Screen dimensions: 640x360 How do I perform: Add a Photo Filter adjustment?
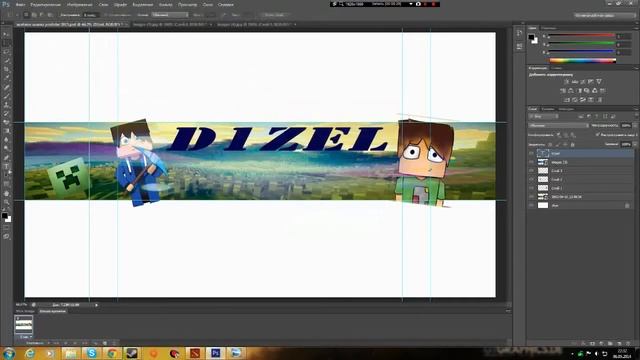coord(587,91)
